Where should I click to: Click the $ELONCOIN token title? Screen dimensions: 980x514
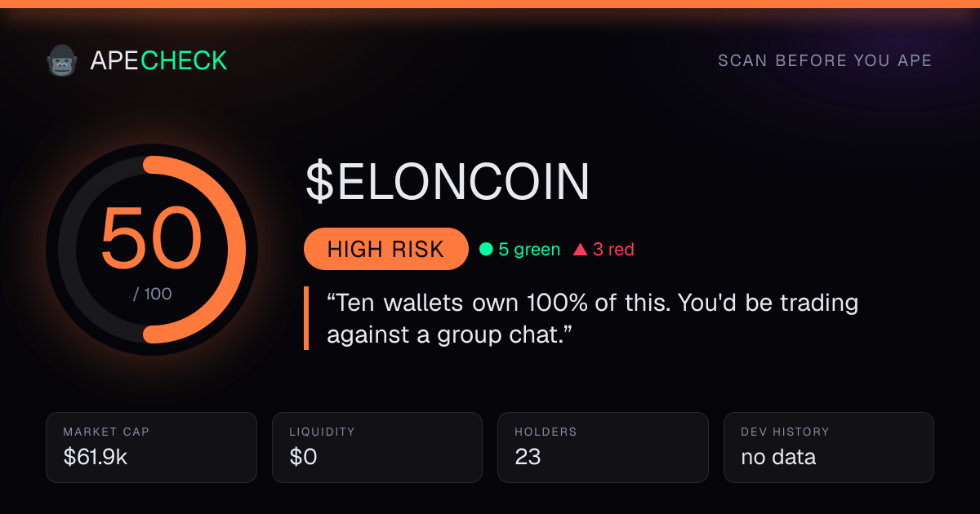[448, 182]
